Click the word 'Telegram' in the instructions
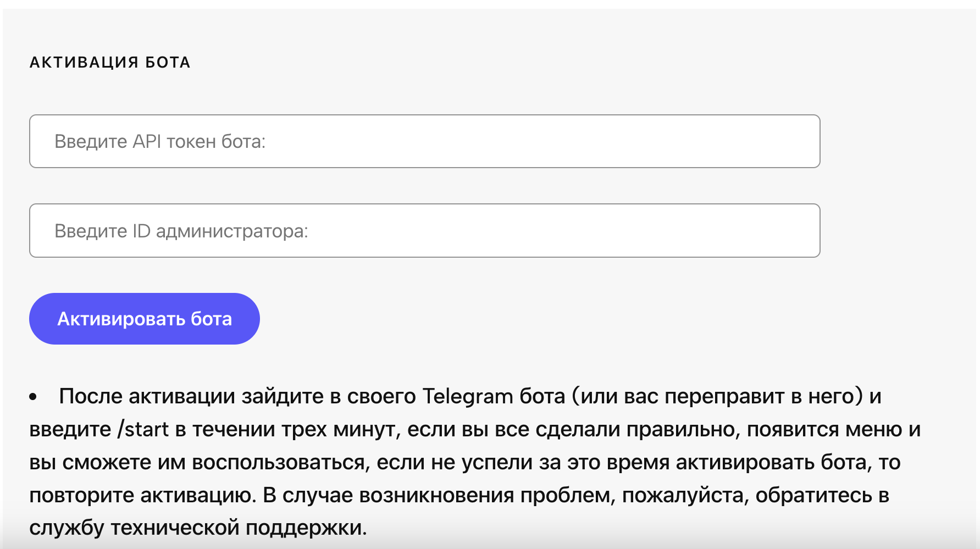This screenshot has height=549, width=980. coord(467,396)
